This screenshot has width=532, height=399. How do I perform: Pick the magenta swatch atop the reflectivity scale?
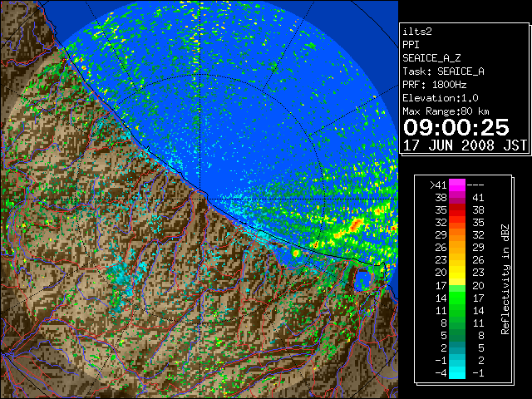(457, 185)
